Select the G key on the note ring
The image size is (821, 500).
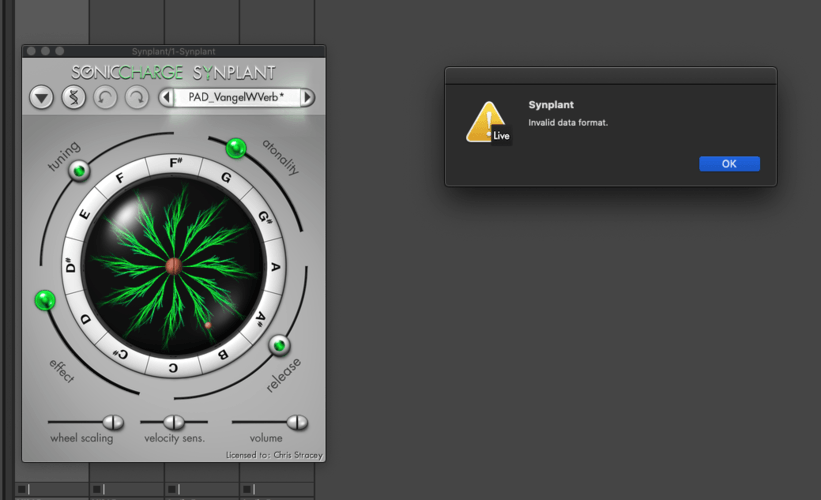tap(226, 178)
